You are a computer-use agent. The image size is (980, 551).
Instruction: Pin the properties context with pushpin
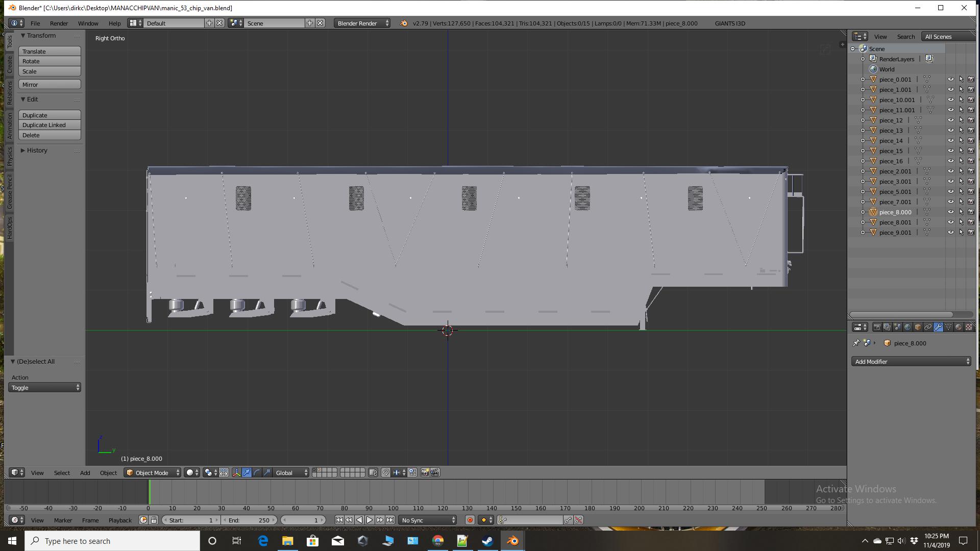pos(856,343)
